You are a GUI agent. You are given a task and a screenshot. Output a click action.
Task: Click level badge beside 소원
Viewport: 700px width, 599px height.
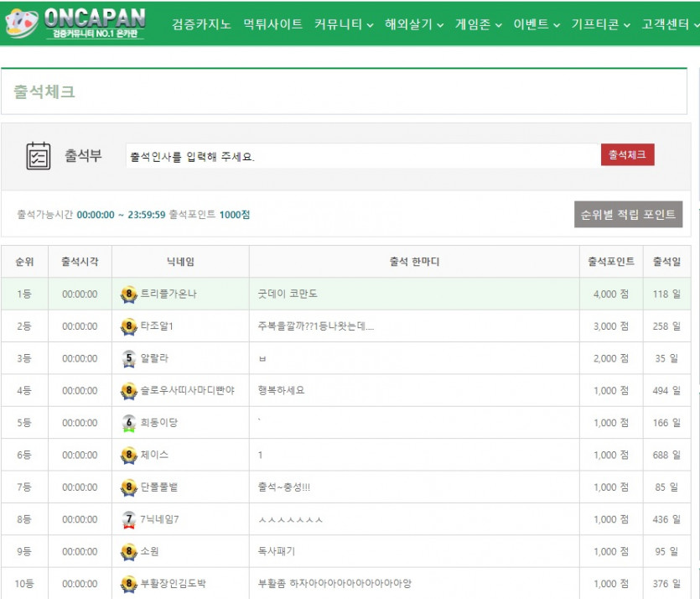128,552
